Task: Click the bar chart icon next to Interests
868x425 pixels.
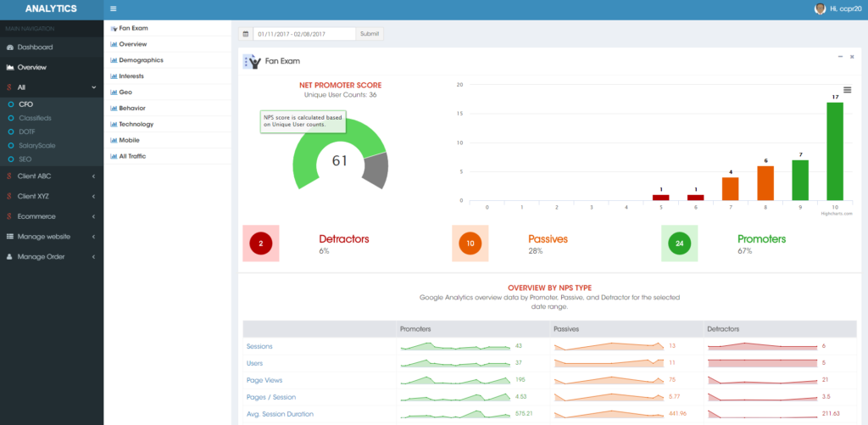Action: 114,75
